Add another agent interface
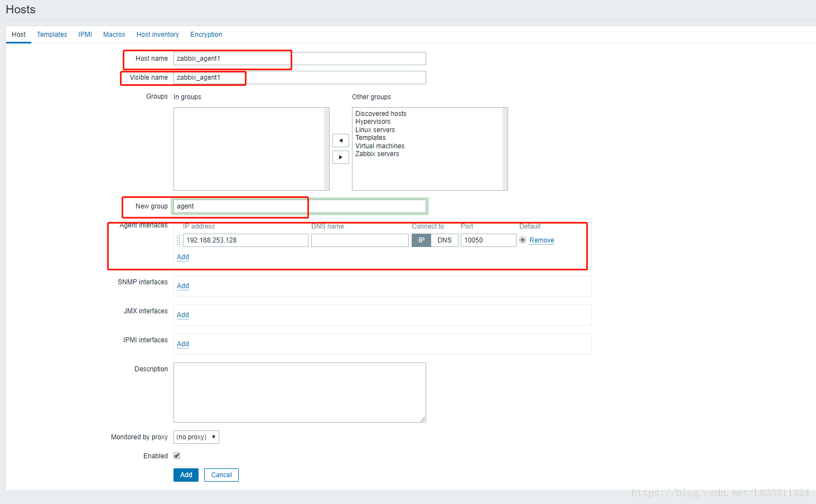This screenshot has height=504, width=816. tap(183, 257)
